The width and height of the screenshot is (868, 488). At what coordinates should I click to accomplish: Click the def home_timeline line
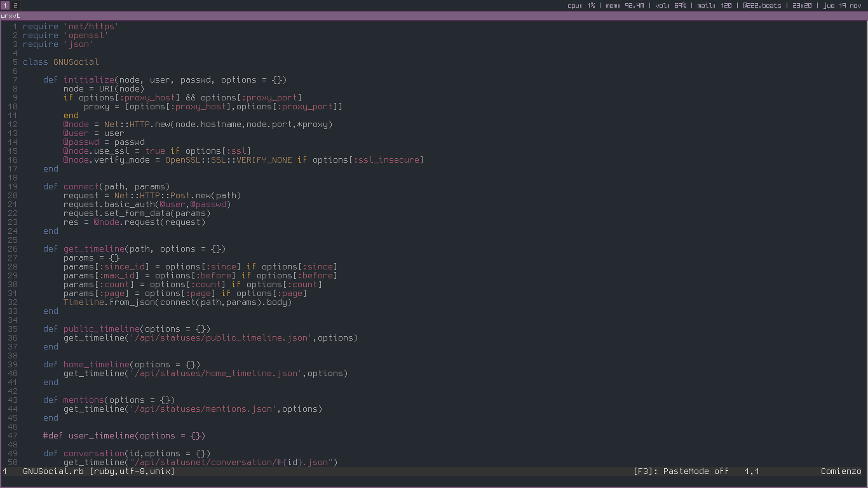(x=121, y=364)
